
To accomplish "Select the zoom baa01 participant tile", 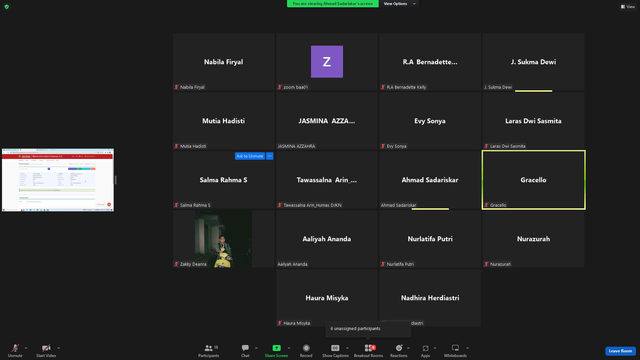I will pyautogui.click(x=327, y=62).
